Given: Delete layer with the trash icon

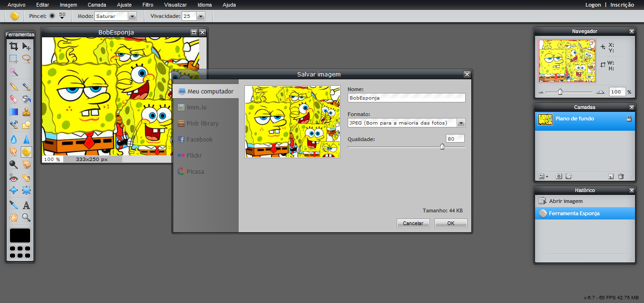Looking at the screenshot, I should tap(621, 176).
